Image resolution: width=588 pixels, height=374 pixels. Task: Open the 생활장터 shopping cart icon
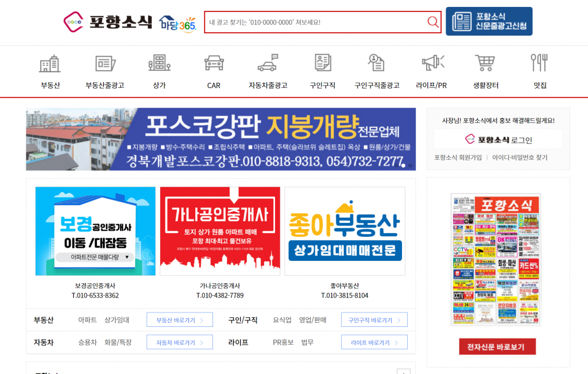coord(485,63)
